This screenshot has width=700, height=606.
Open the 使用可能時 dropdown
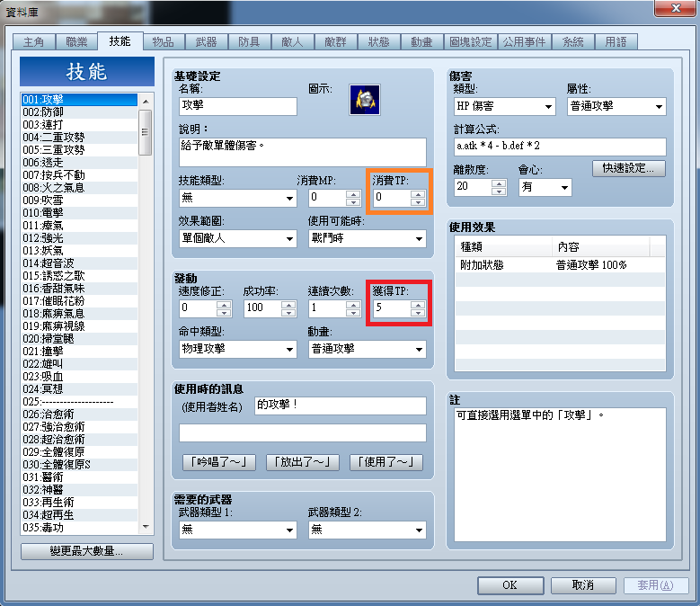(367, 238)
